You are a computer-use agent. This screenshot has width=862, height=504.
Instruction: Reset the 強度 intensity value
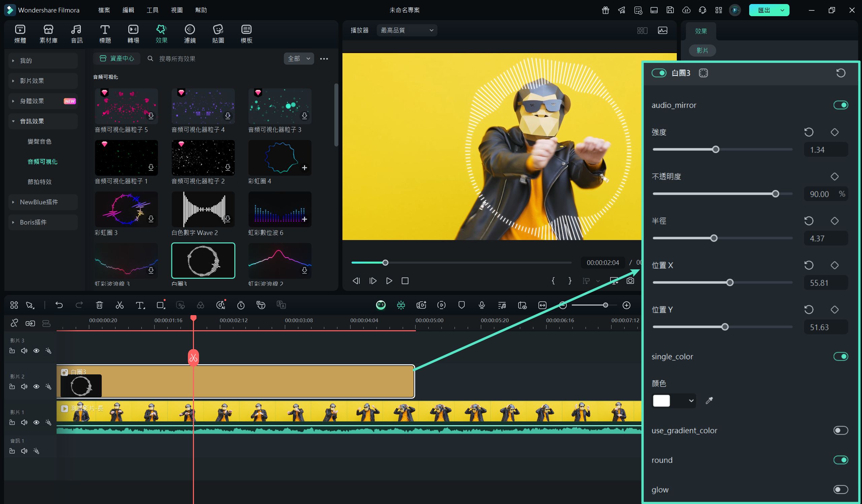[809, 132]
